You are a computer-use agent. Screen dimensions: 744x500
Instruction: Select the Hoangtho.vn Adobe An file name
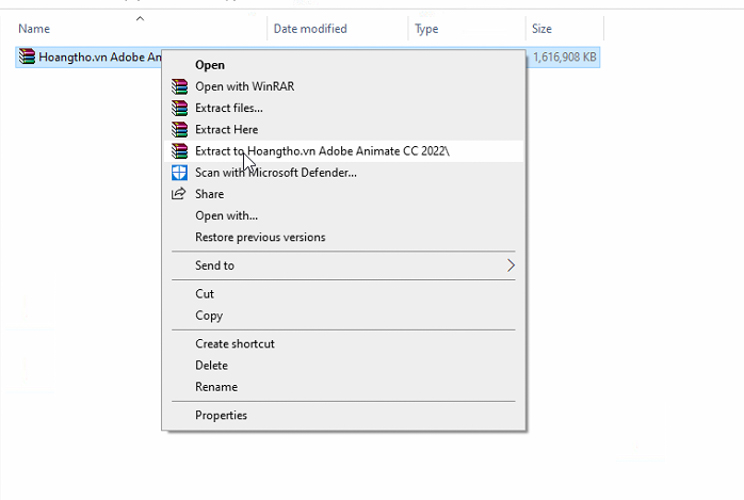pyautogui.click(x=100, y=57)
